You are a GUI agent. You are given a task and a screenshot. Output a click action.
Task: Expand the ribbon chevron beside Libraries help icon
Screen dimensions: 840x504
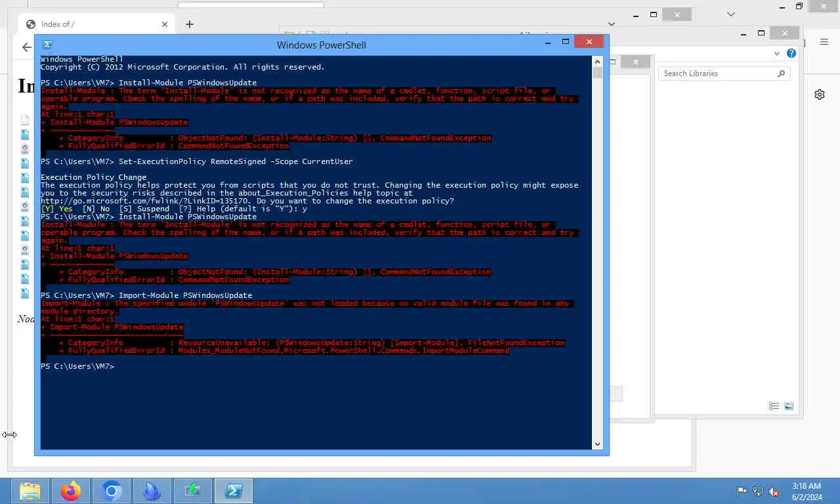[x=778, y=53]
